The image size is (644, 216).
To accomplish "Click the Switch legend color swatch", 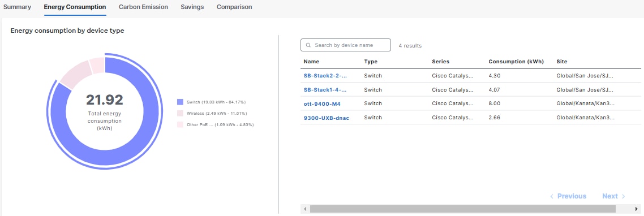I will [x=180, y=102].
